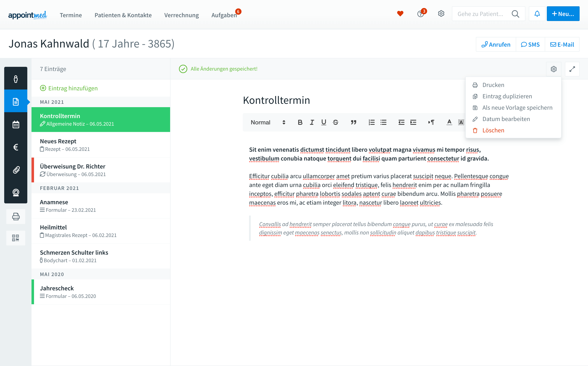Viewport: 588px width, 366px height.
Task: Select the documentation entries sidebar icon
Action: coord(16,101)
